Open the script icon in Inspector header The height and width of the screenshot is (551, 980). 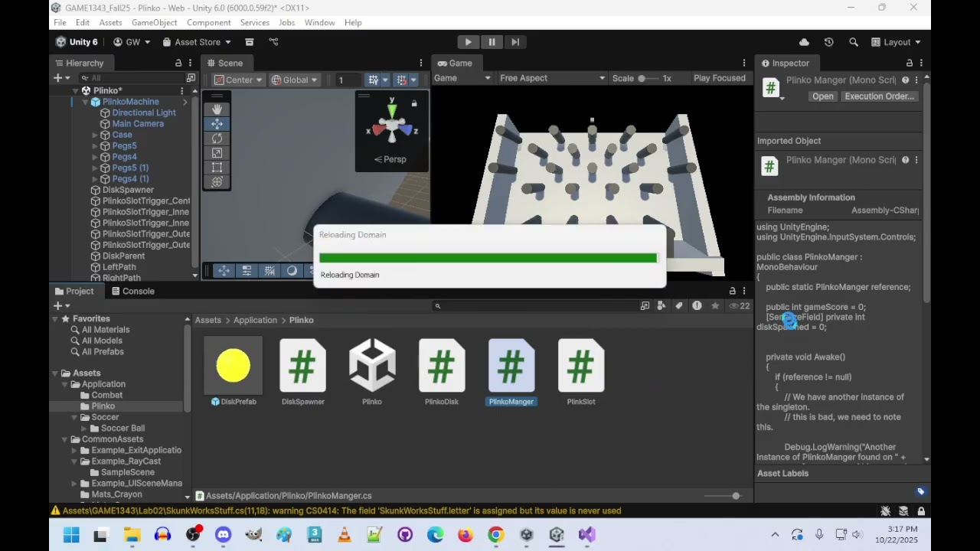tap(770, 86)
